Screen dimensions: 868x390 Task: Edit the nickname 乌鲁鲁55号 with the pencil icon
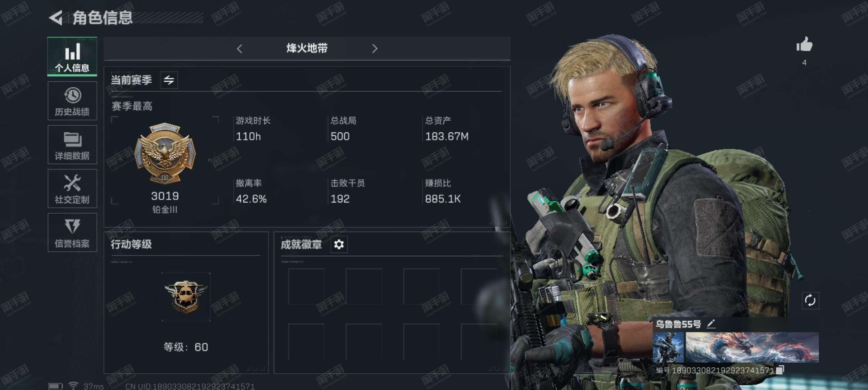pos(710,324)
